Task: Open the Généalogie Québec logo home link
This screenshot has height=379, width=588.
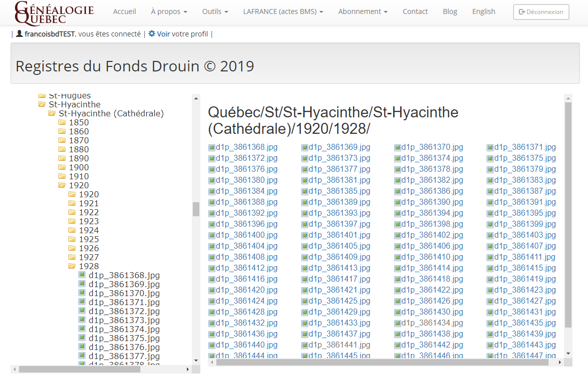Action: click(54, 13)
